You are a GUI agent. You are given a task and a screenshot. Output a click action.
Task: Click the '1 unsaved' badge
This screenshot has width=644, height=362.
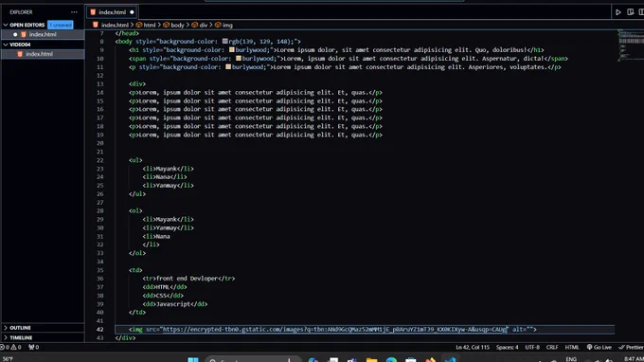pyautogui.click(x=61, y=25)
